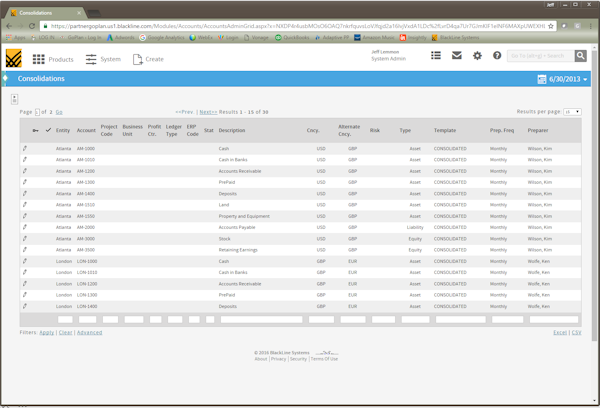Sort by Description column header

(232, 131)
